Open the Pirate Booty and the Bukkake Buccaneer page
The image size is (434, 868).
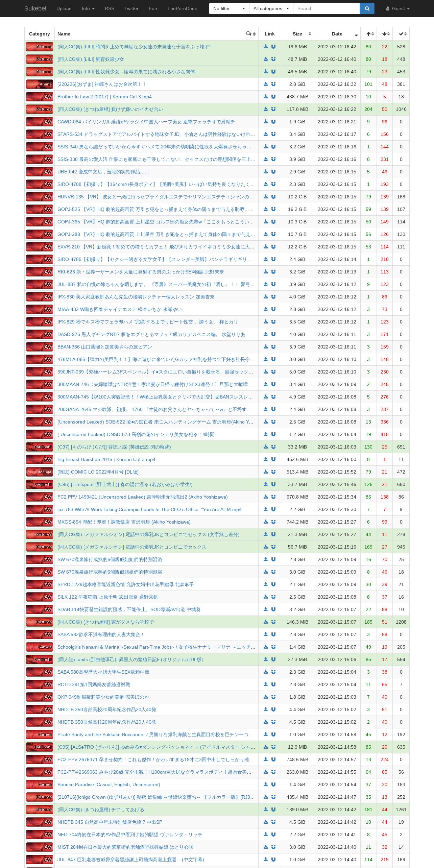155,734
